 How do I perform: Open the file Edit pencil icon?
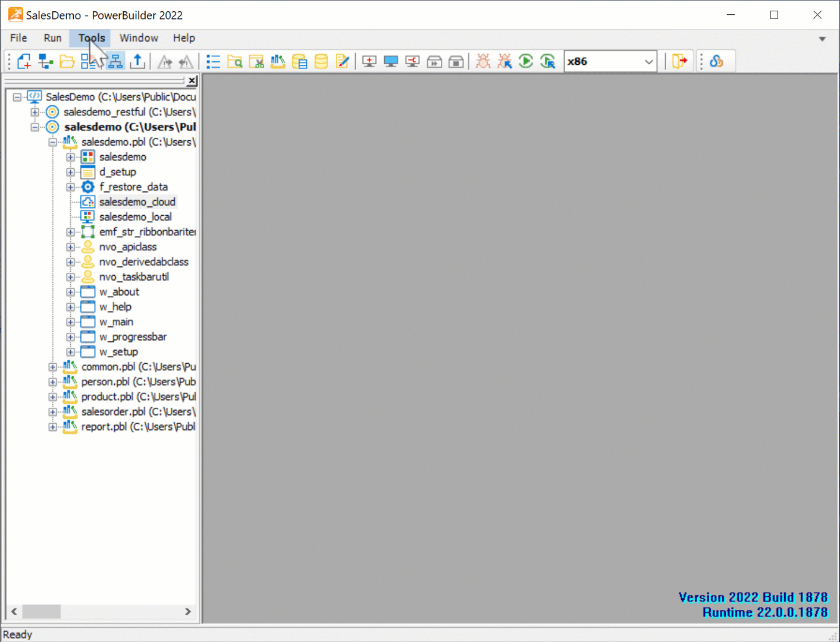(343, 61)
